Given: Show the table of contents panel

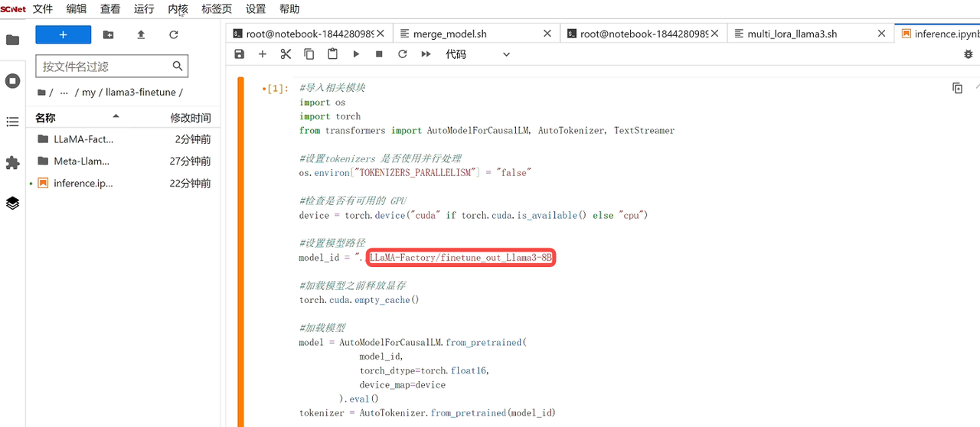Looking at the screenshot, I should click(x=12, y=122).
